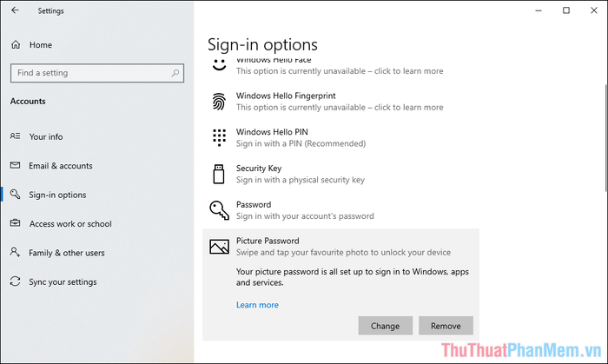Image resolution: width=608 pixels, height=364 pixels.
Task: Click the Picture Password image icon
Action: click(219, 247)
